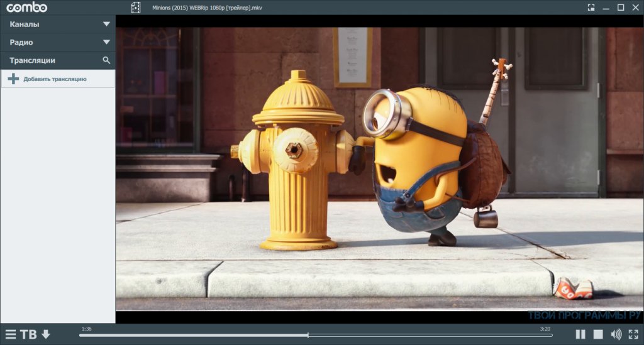Click Добавить трансляцию
This screenshot has height=345, width=644.
(55, 79)
